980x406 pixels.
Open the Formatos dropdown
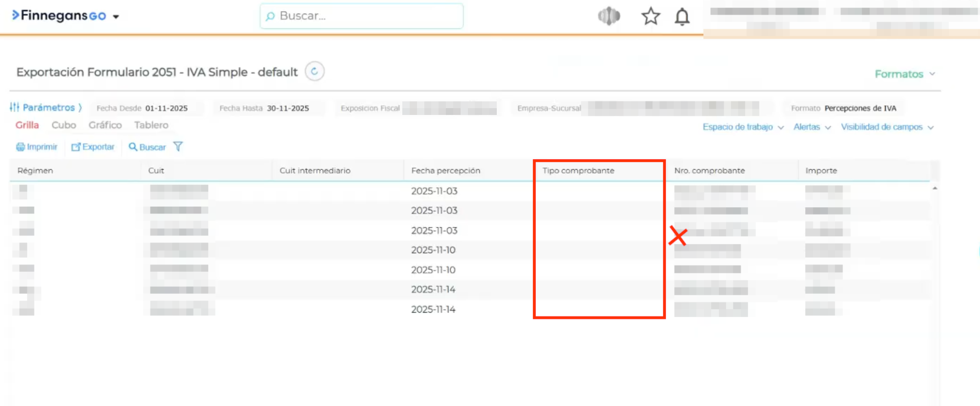904,74
